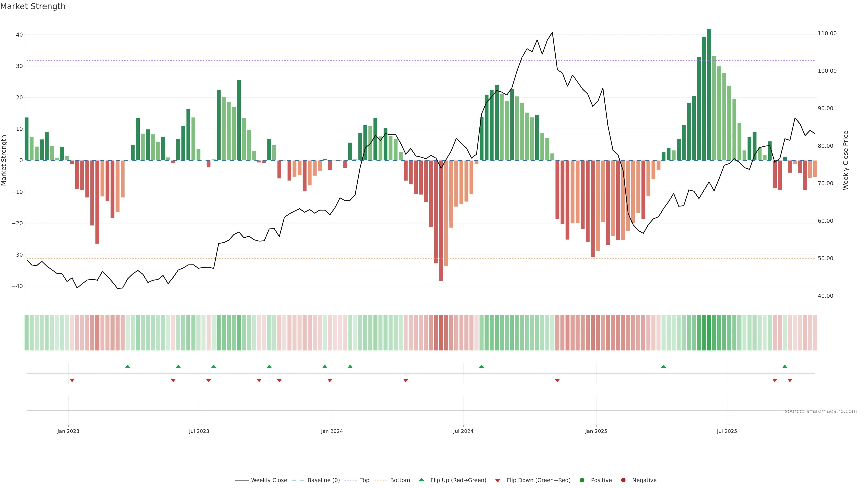Click the red Negative circle legend icon
Screen dimensions: 868x488
point(623,480)
